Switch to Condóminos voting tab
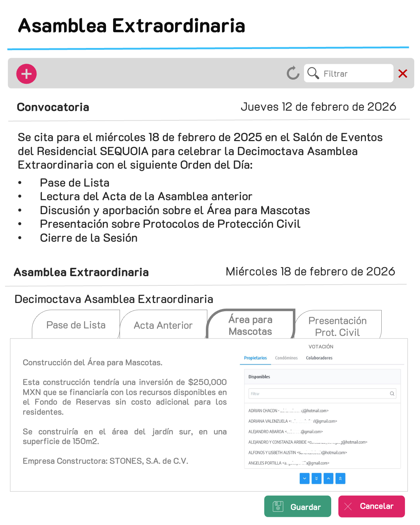The height and width of the screenshot is (525, 420). pos(286,358)
